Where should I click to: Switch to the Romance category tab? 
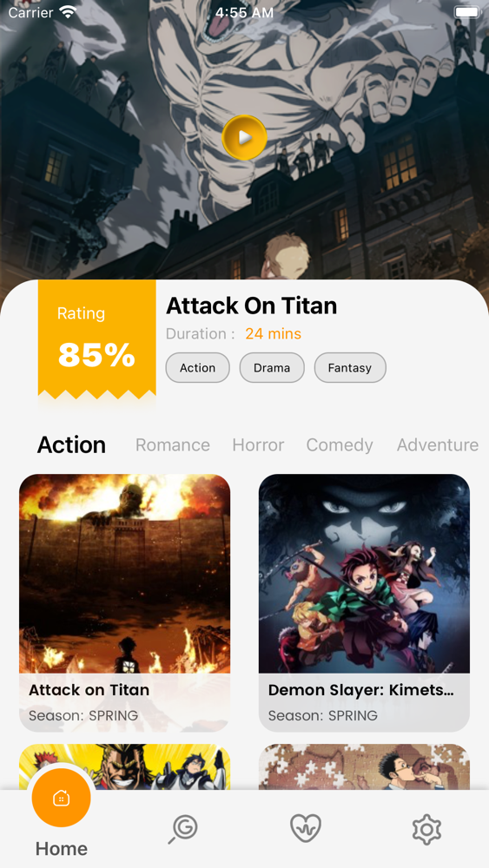click(173, 445)
